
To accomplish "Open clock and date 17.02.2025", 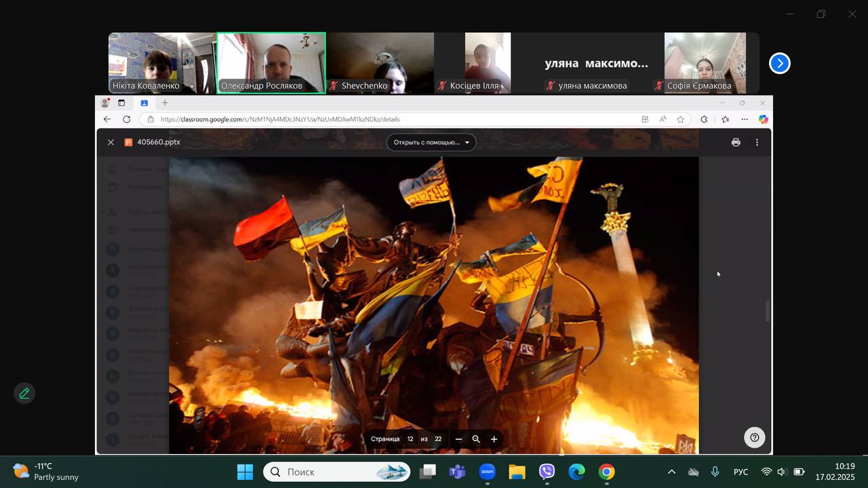I will (x=835, y=472).
